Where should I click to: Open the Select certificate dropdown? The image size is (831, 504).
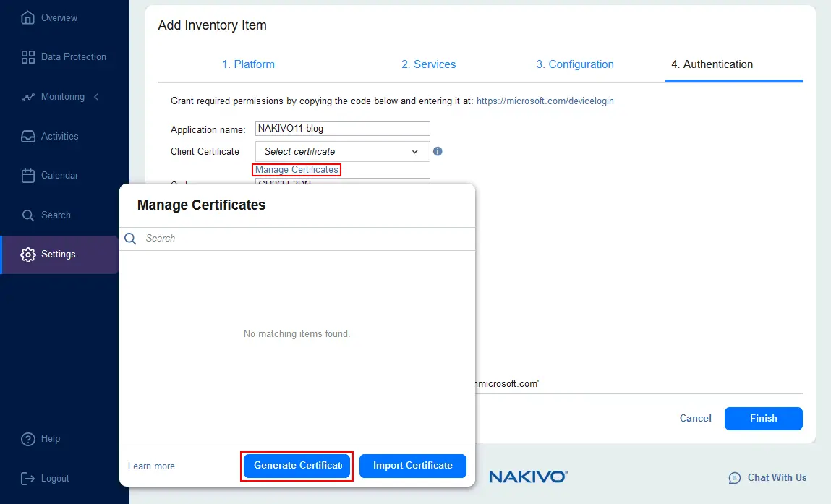342,151
